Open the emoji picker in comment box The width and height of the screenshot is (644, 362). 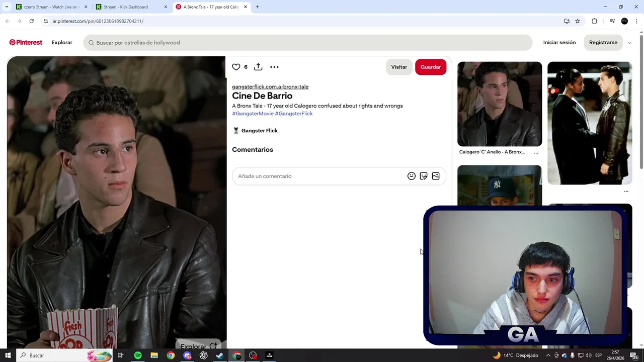tap(412, 176)
